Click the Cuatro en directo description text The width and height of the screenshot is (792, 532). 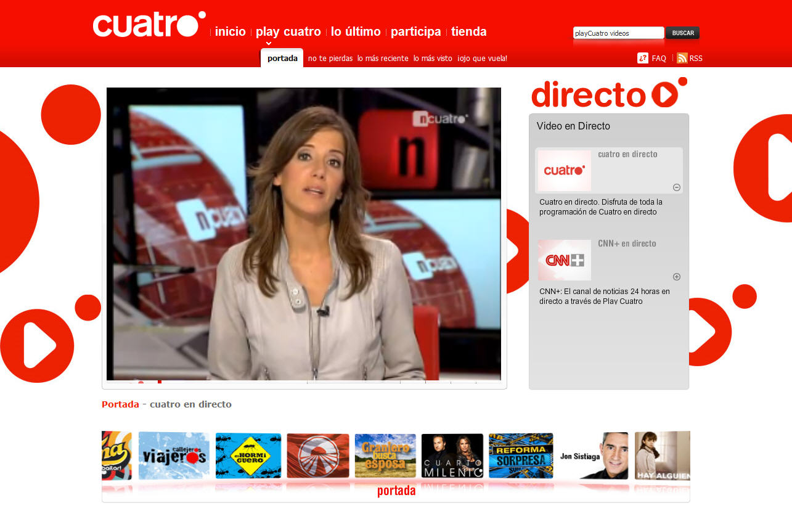click(x=601, y=207)
